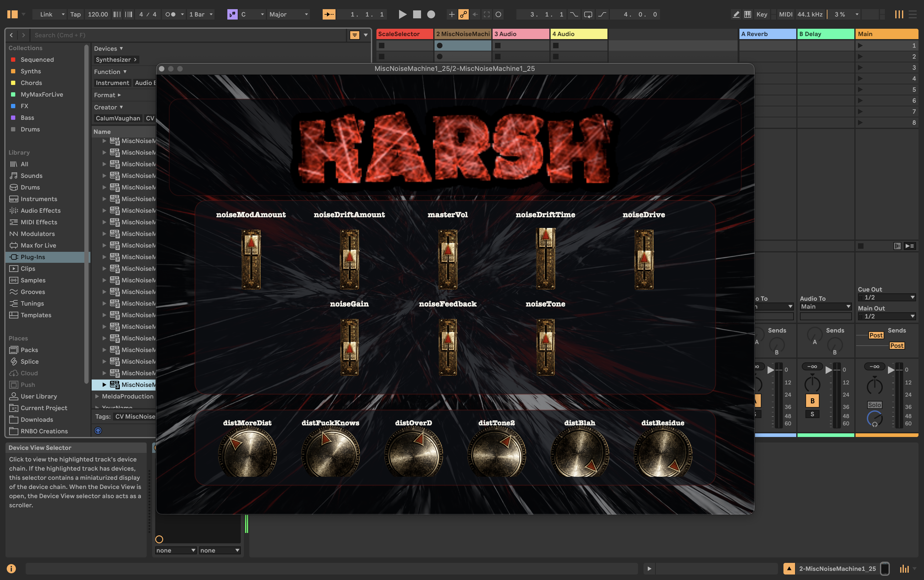Select the Sequenced collection
The height and width of the screenshot is (580, 924).
tap(37, 60)
